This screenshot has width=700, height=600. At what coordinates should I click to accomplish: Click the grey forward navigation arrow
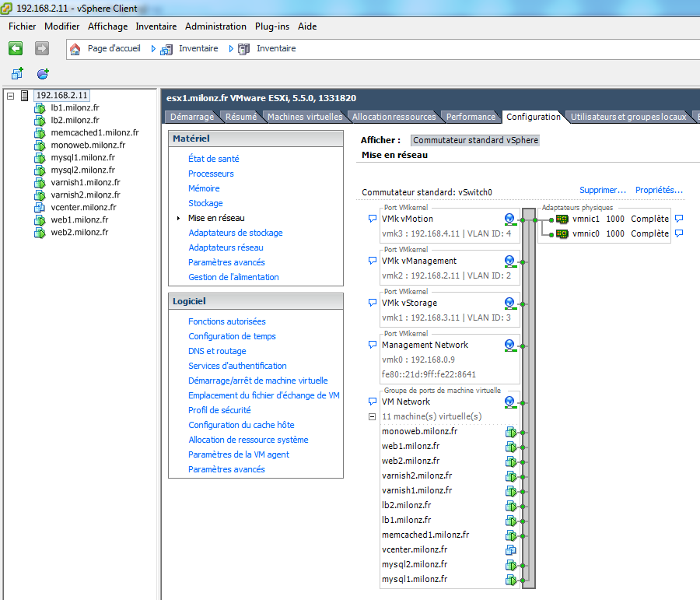tap(42, 48)
